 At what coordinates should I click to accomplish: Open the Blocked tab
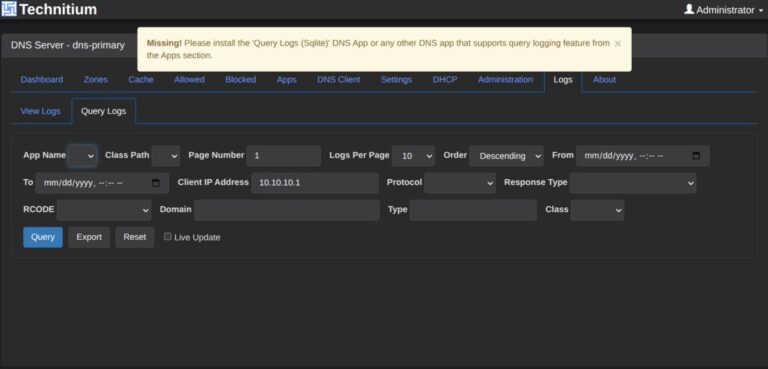[x=240, y=79]
